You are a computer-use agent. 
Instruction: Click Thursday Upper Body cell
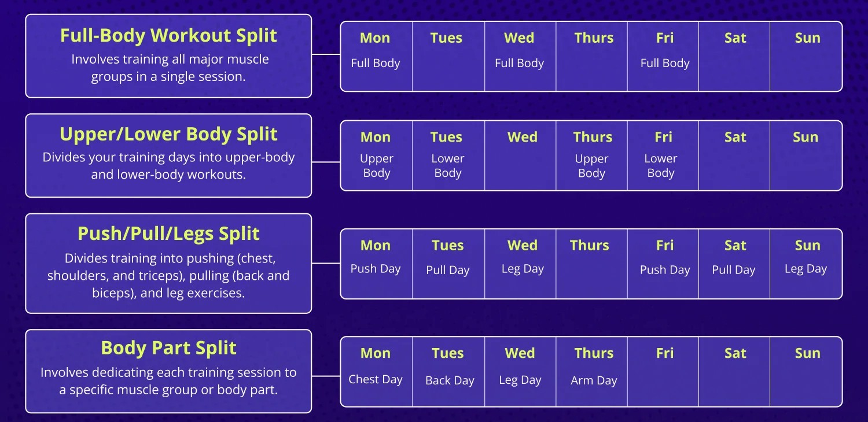click(x=592, y=156)
